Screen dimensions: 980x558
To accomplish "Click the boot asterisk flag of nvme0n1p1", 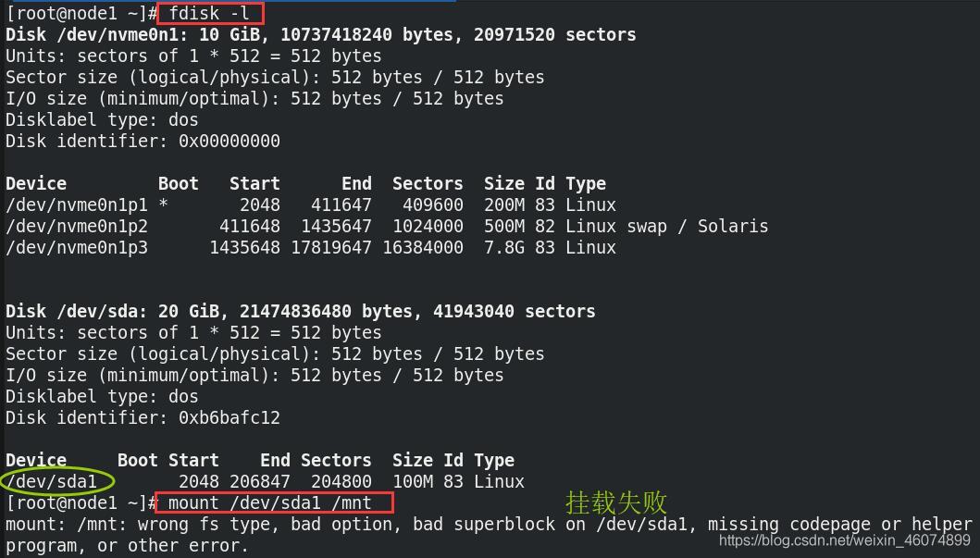I will [x=163, y=205].
